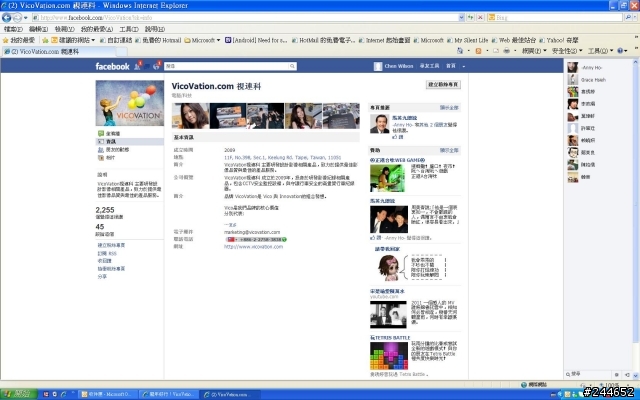Image resolution: width=640 pixels, height=400 pixels.
Task: Stop loading with the red X icon
Action: point(480,18)
